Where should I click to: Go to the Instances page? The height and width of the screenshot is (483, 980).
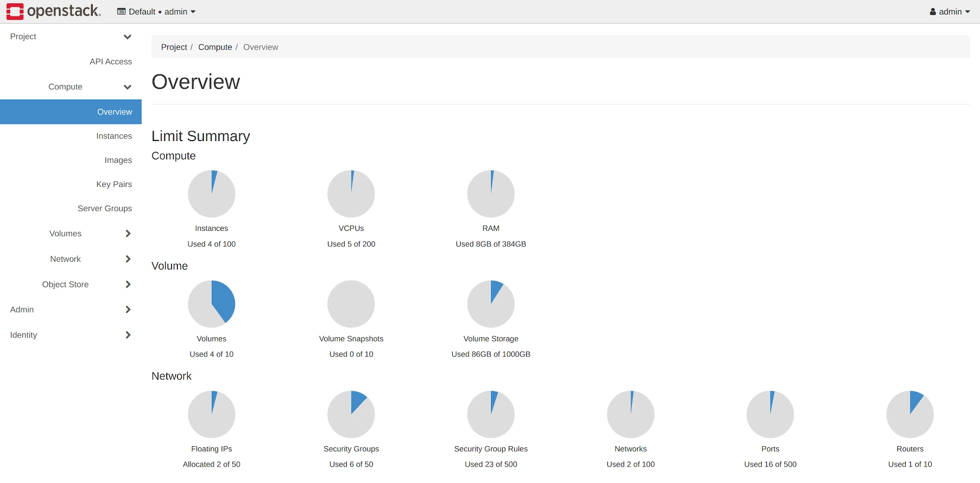click(114, 136)
